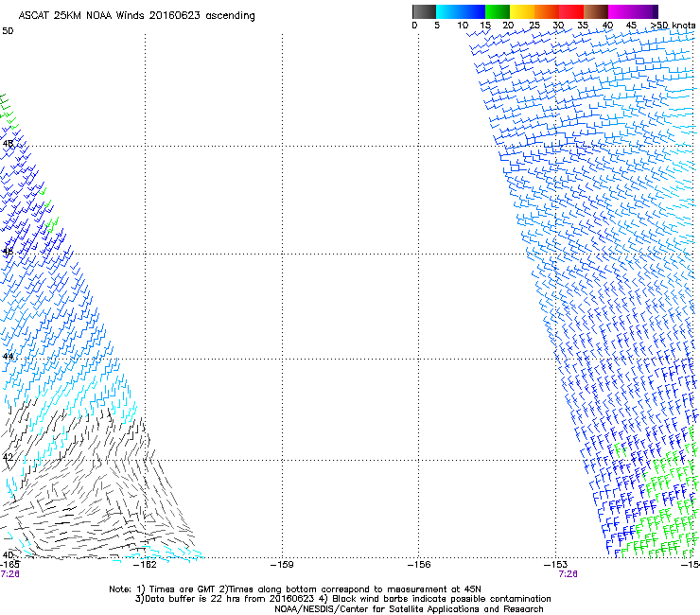This screenshot has height=615, width=700.
Task: Select the grey 0-5 knots color segment
Action: click(x=424, y=11)
